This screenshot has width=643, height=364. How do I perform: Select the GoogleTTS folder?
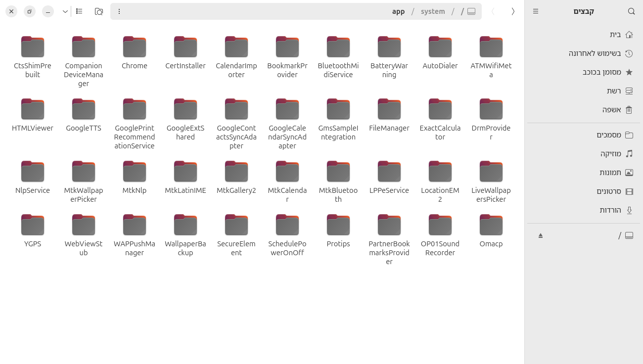tap(84, 115)
